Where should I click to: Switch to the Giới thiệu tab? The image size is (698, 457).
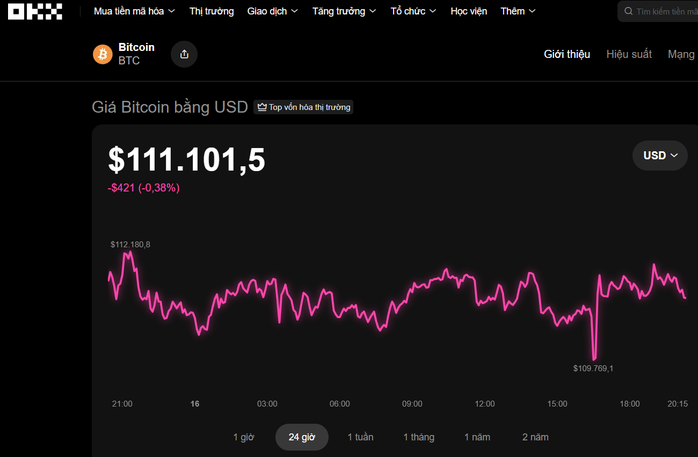(x=567, y=54)
